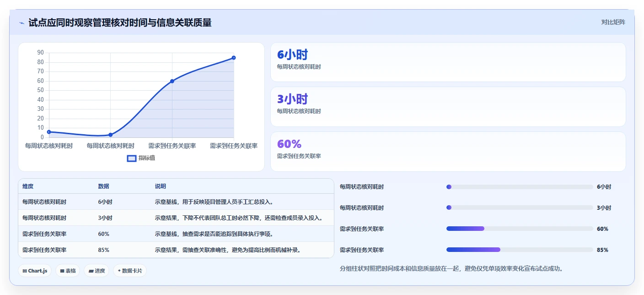Click the 90 label on the chart y-axis
This screenshot has width=644, height=295.
tap(41, 53)
